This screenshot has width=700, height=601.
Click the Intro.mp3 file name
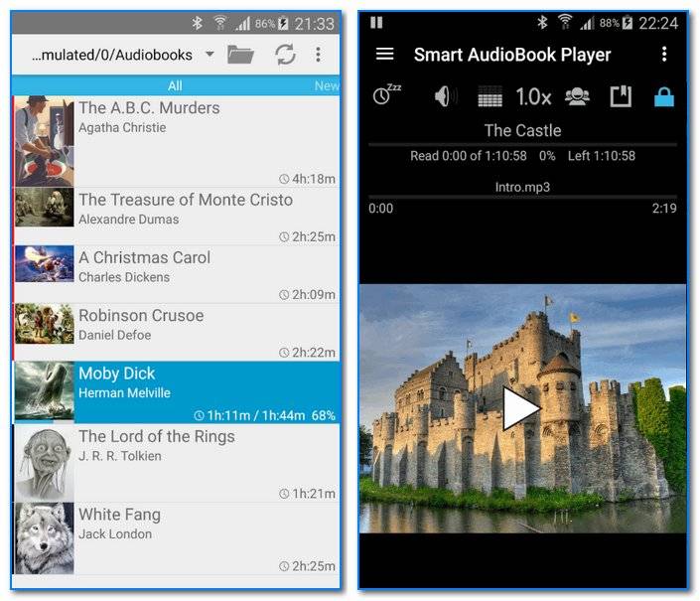pyautogui.click(x=522, y=187)
